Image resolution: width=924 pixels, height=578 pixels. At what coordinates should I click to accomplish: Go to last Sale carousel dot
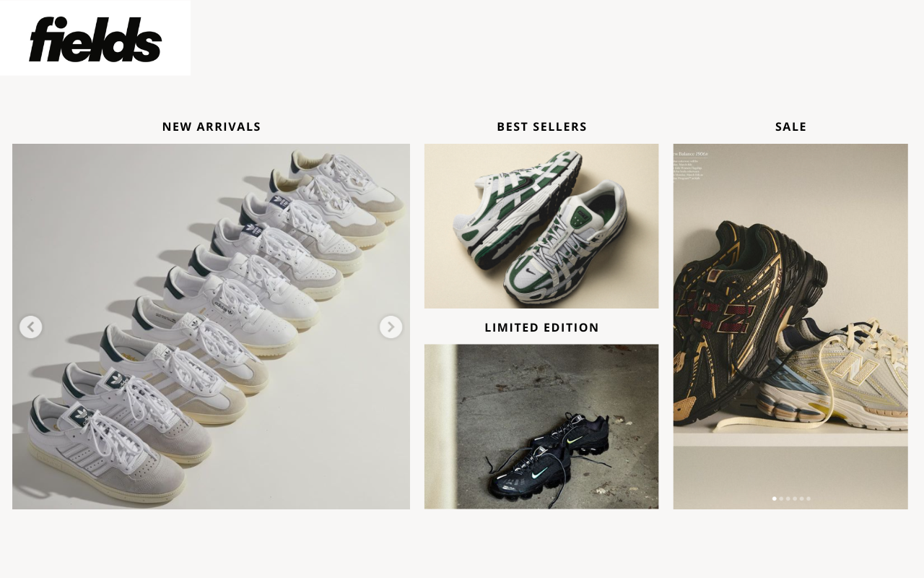[x=808, y=499]
